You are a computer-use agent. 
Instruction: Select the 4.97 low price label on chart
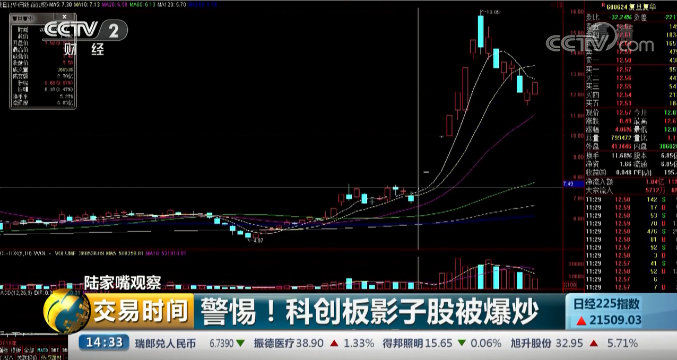coord(257,240)
